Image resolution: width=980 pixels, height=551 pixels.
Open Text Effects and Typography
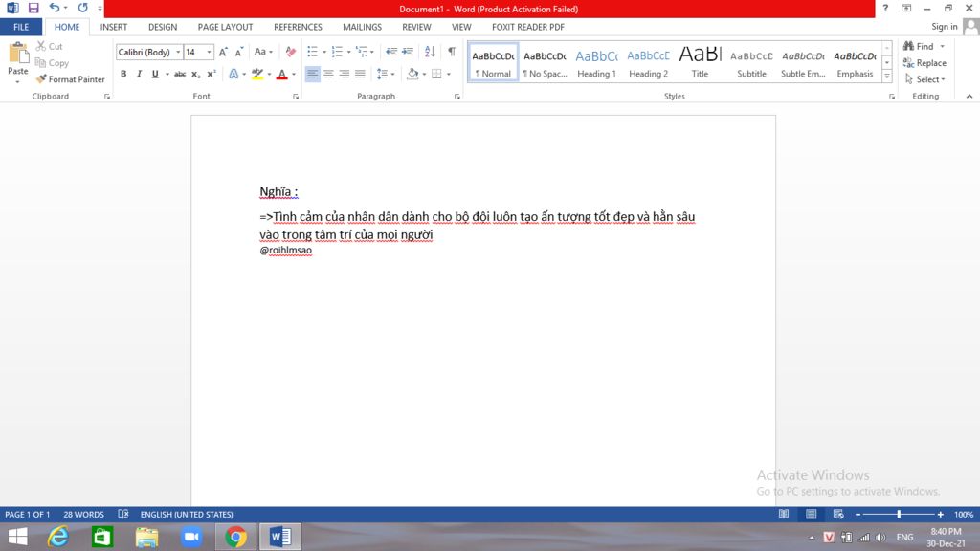[234, 74]
